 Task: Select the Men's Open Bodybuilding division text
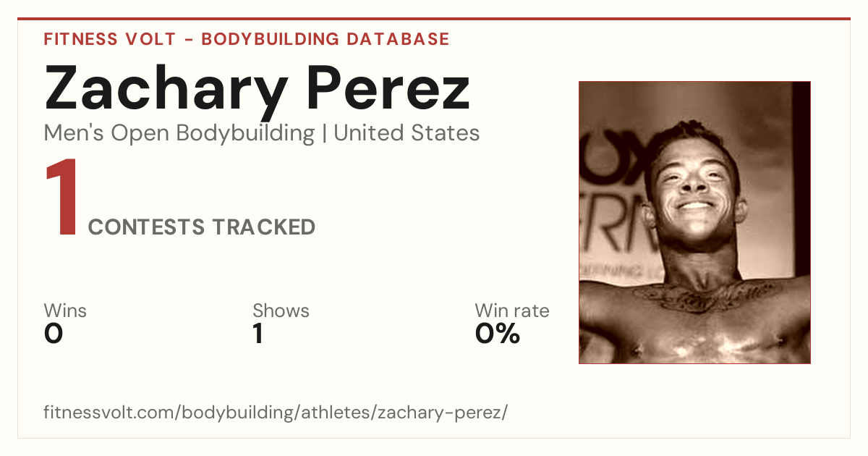pyautogui.click(x=179, y=133)
